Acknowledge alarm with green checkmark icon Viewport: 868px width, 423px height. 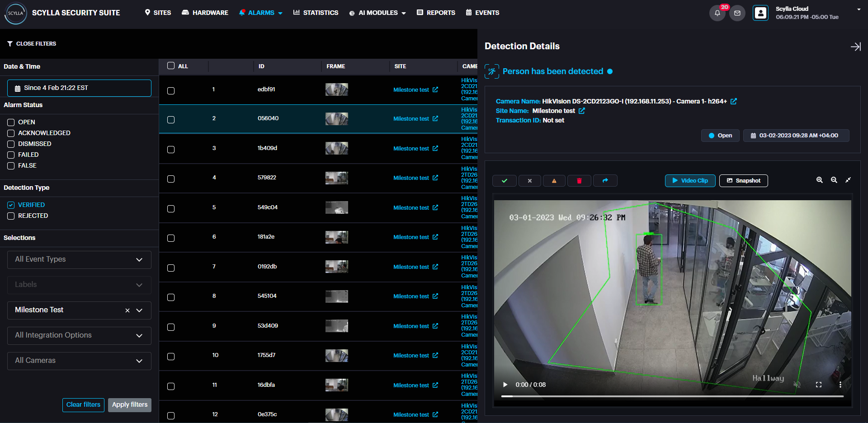[x=505, y=181]
